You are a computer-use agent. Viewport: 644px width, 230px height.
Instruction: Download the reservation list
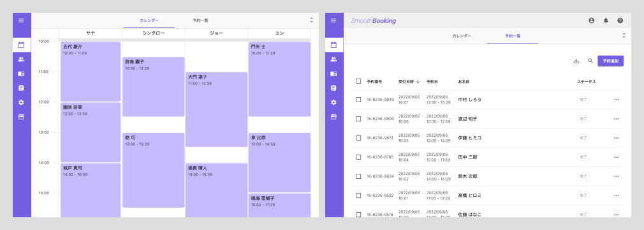576,61
